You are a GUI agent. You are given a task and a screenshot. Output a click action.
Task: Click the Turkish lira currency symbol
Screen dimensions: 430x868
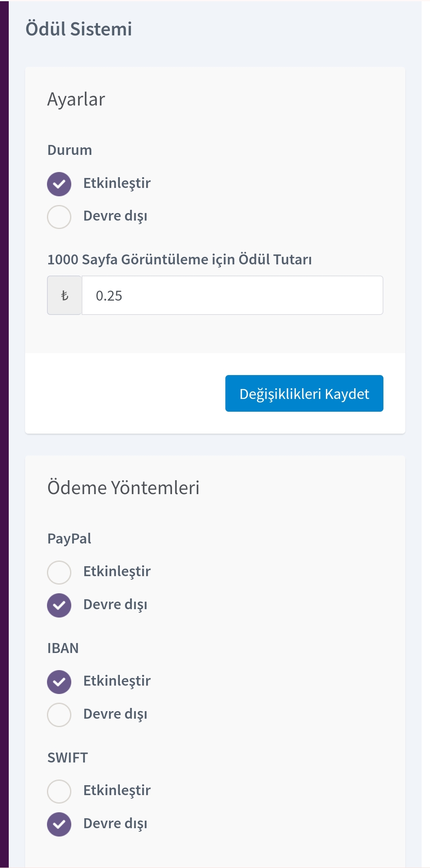[64, 295]
